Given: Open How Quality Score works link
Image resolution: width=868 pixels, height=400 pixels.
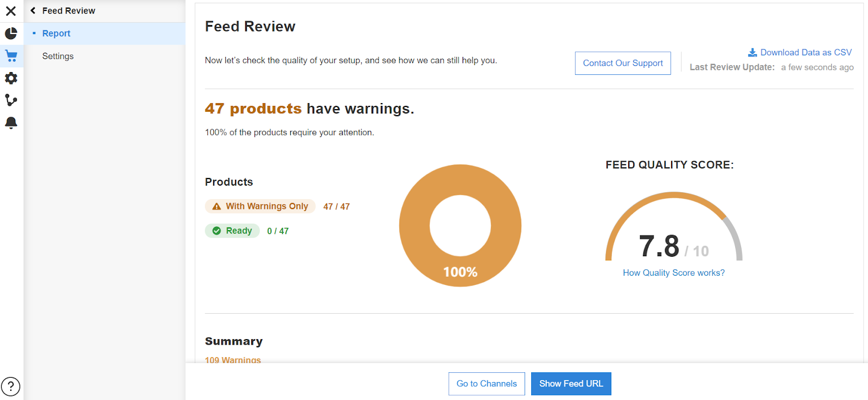Looking at the screenshot, I should [x=674, y=273].
